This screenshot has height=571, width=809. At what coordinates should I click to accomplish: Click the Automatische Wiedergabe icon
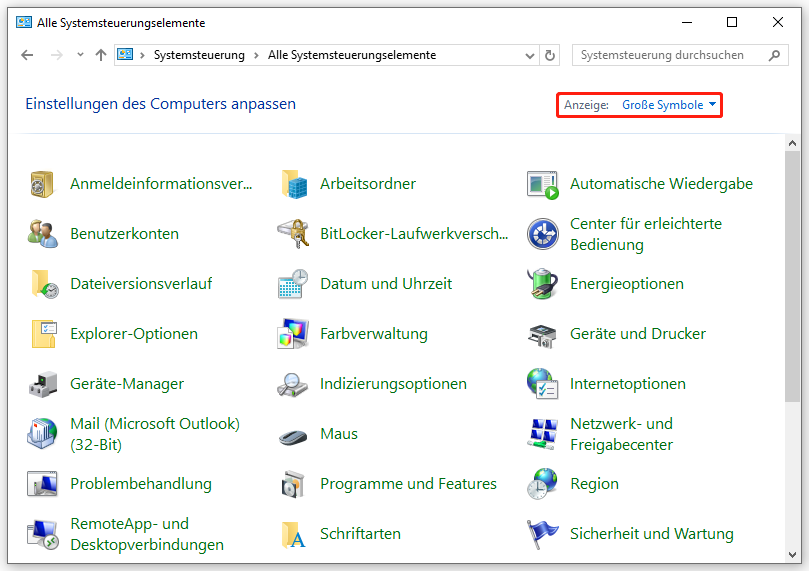pyautogui.click(x=543, y=184)
